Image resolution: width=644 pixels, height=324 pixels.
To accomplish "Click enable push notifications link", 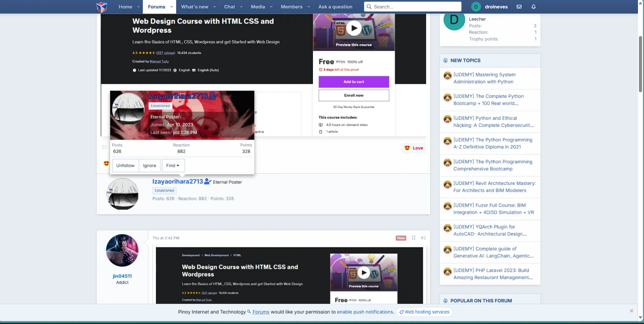I will click(x=365, y=312).
